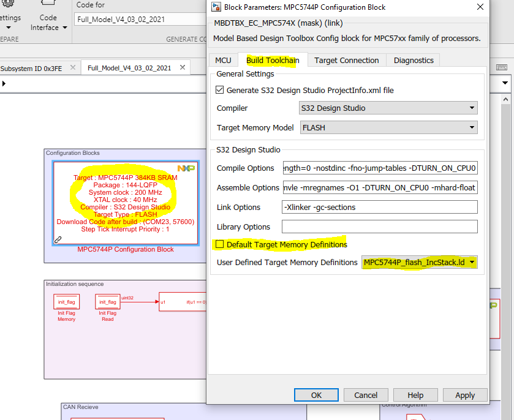
Task: Open the Target Memory Model dropdown
Action: click(389, 127)
